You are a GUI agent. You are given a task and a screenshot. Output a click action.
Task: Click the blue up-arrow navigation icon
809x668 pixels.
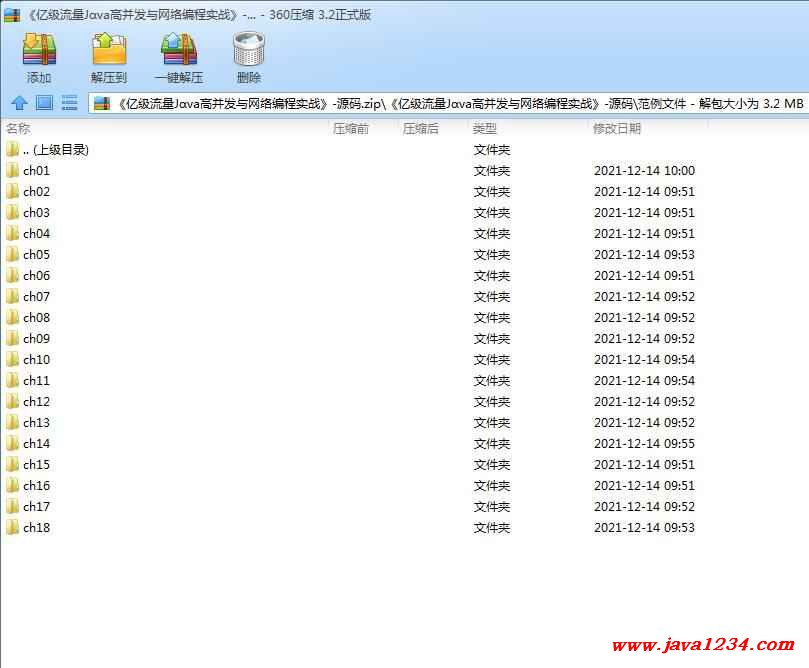click(x=18, y=103)
